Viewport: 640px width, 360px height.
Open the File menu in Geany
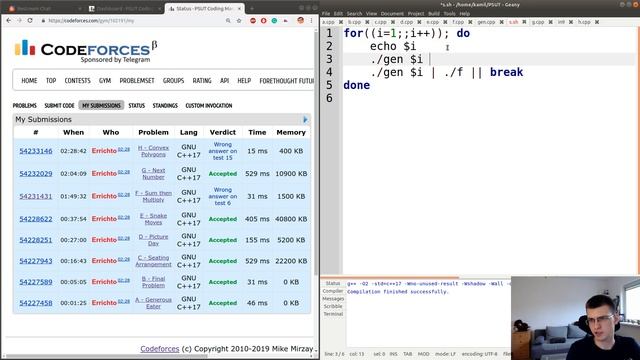(326, 13)
